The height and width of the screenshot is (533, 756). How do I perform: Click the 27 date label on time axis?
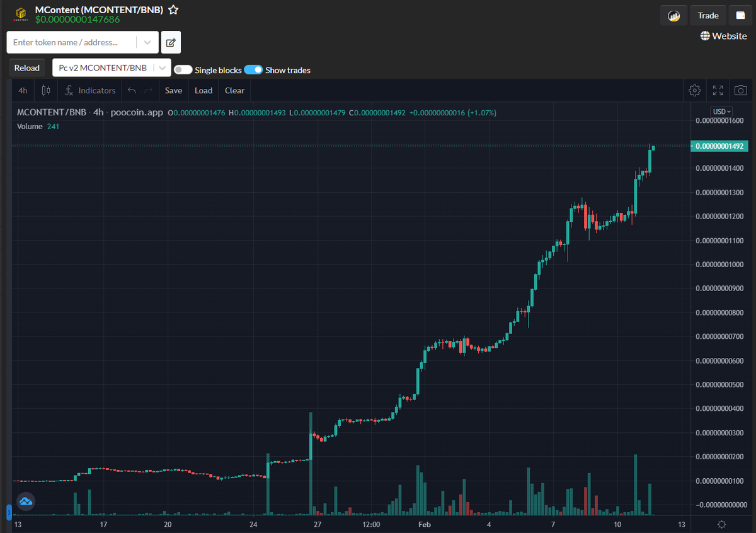318,525
